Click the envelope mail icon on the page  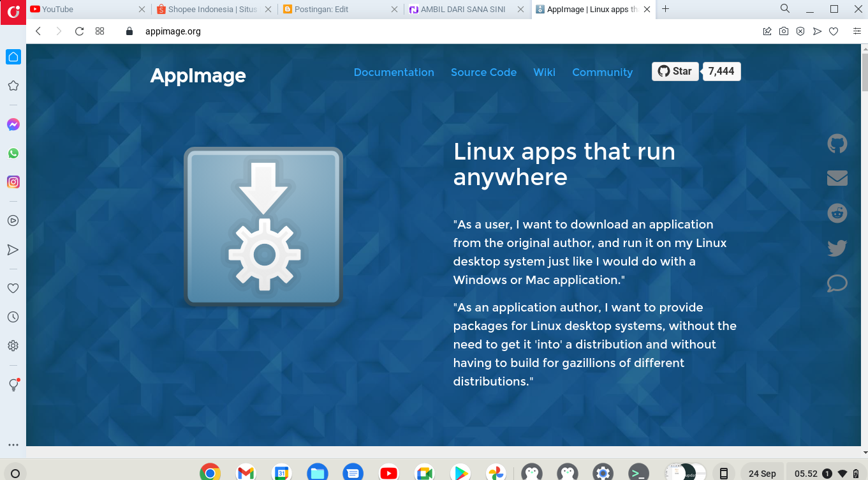click(837, 178)
